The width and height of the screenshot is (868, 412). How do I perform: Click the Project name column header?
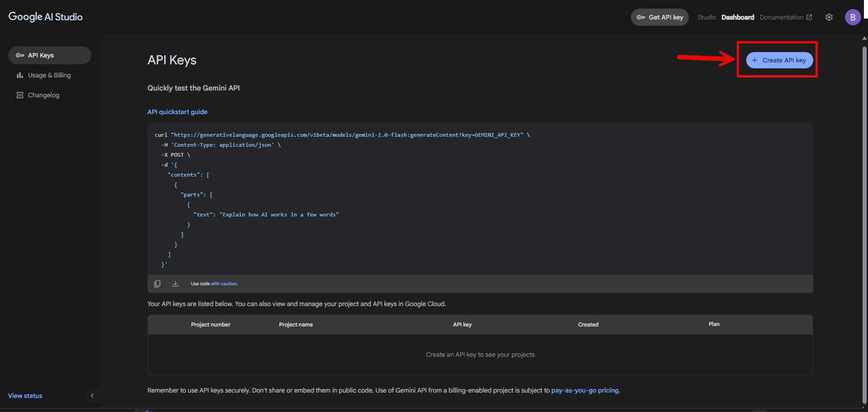(296, 325)
